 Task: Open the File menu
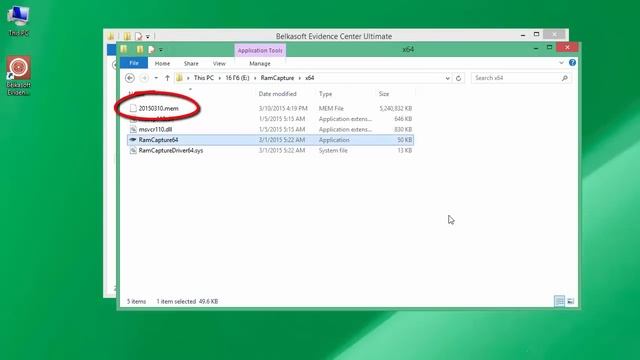point(134,63)
